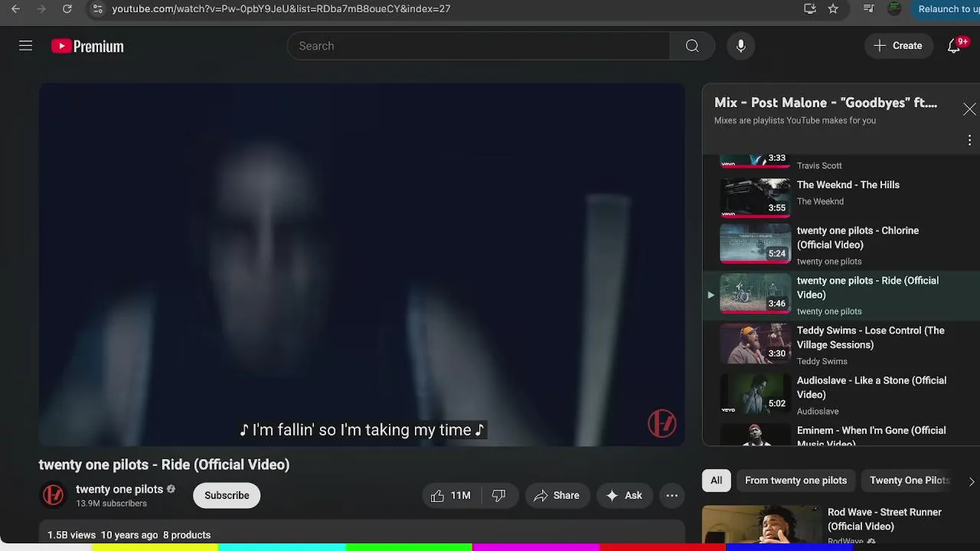Reload the page

tap(67, 9)
